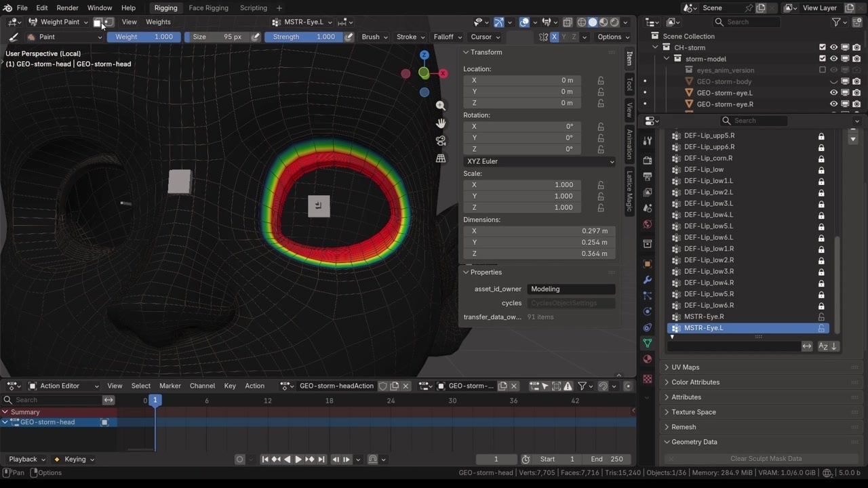The width and height of the screenshot is (868, 488).
Task: Toggle the camera view icon
Action: coord(441,141)
